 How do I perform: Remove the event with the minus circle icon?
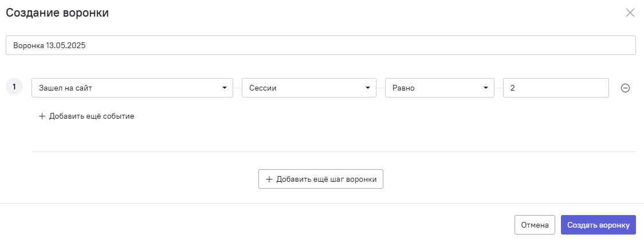coord(625,88)
